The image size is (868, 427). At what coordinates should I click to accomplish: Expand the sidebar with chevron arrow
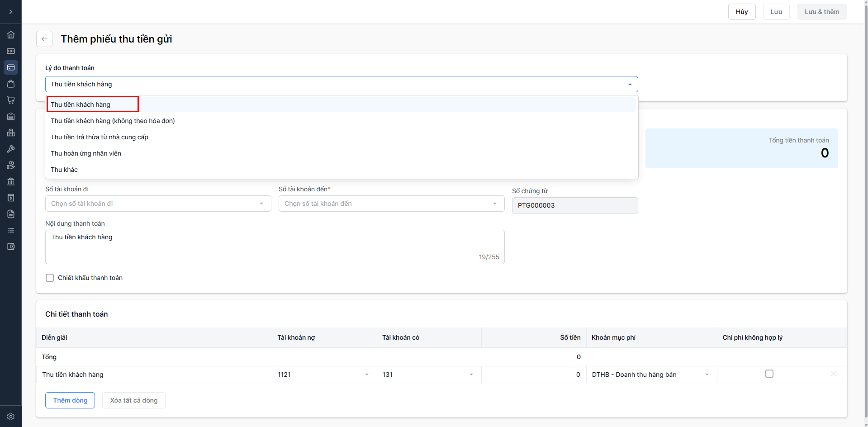[x=11, y=12]
